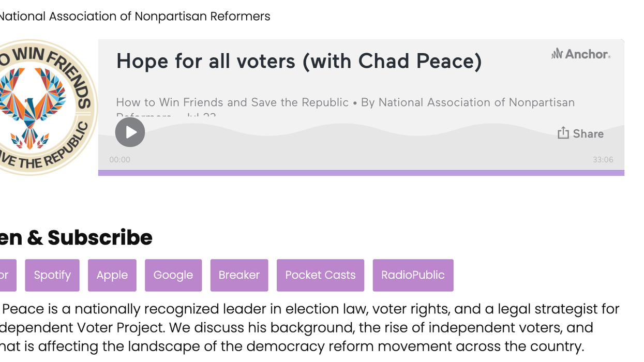This screenshot has height=362, width=644.
Task: Open the podcast on Google
Action: click(173, 275)
